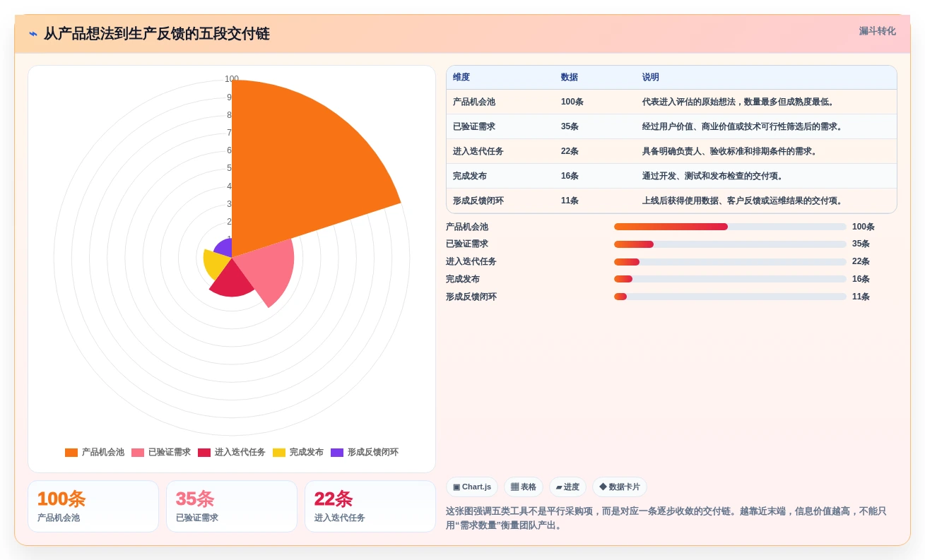Click the 产品机会池 progress bar
Viewport: 925px width, 560px height.
pyautogui.click(x=730, y=227)
